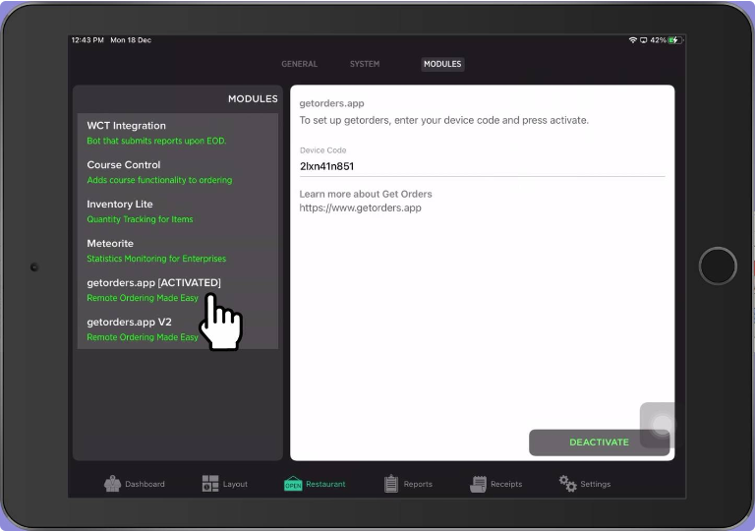The width and height of the screenshot is (756, 532).
Task: Open the https://www.getorders.app link
Action: click(360, 207)
